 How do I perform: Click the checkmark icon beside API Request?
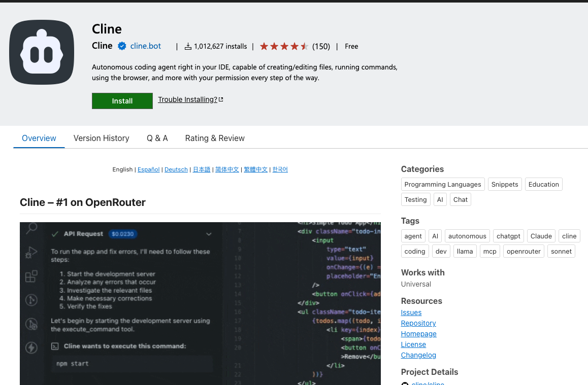[55, 234]
